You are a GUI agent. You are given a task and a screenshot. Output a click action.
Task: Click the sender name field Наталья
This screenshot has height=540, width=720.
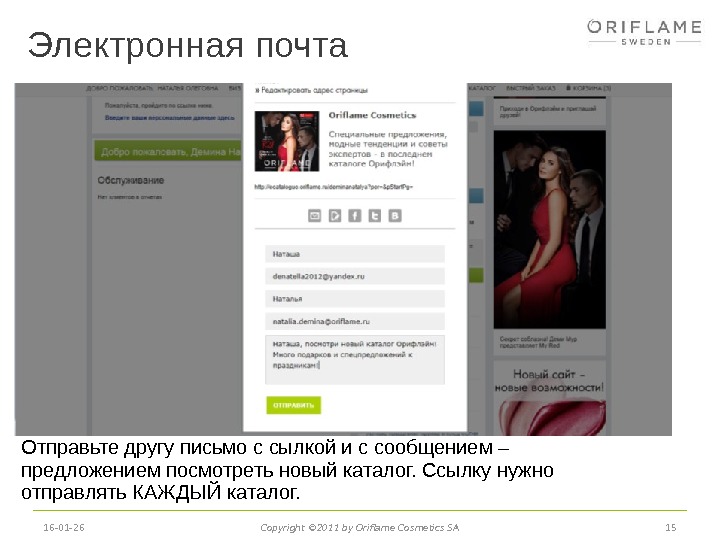click(x=355, y=299)
